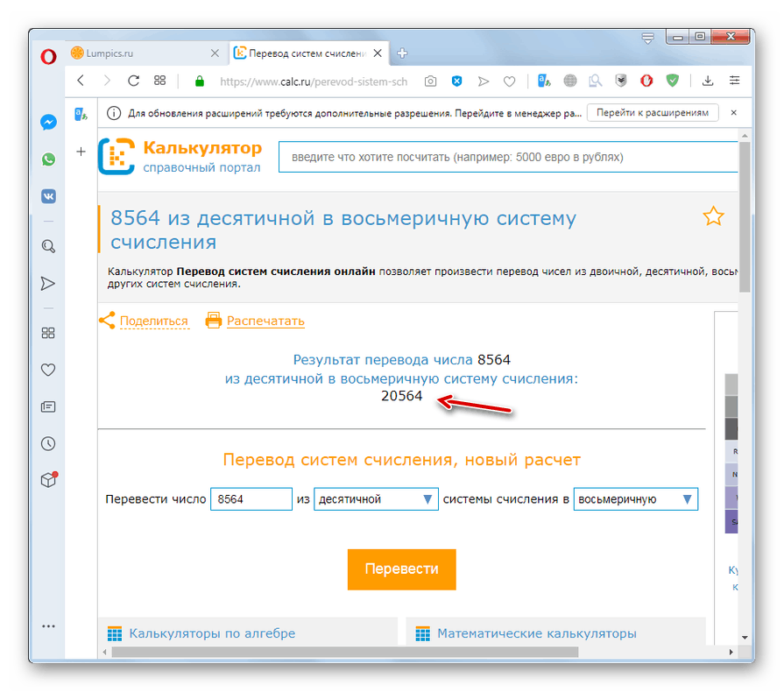
Task: Send page to My Flow
Action: (x=483, y=81)
